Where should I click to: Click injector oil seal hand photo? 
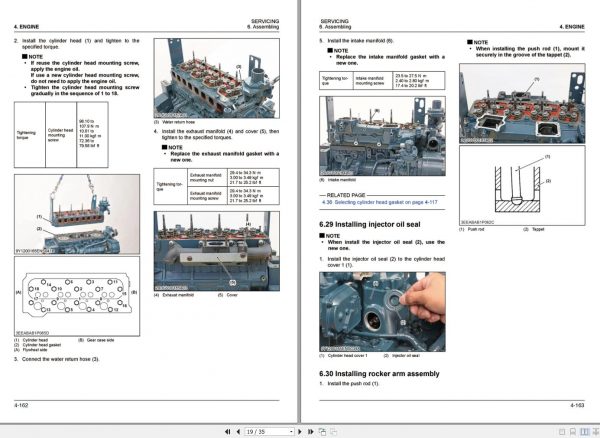(382, 312)
